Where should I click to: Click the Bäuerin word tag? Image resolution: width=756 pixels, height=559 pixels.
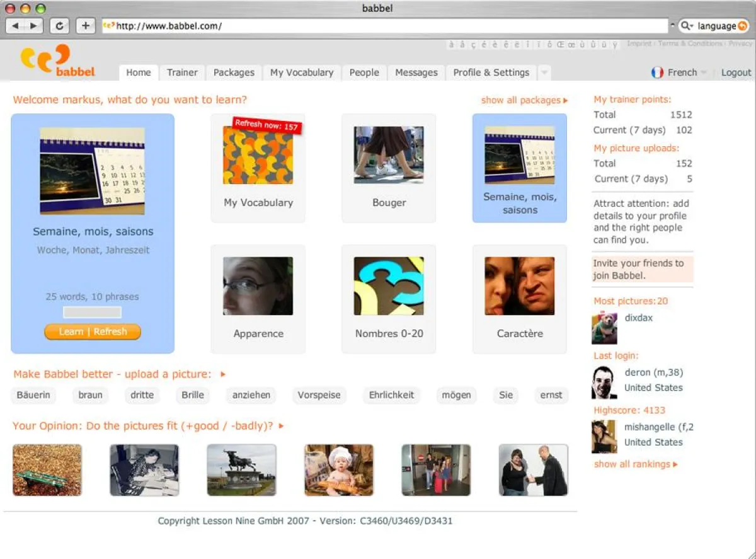[33, 395]
